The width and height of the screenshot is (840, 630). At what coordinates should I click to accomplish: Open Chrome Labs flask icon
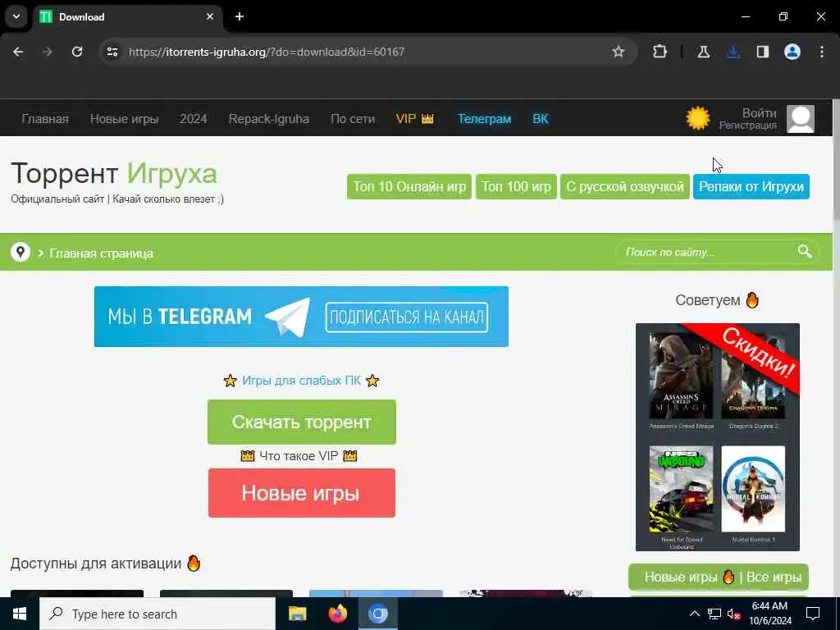(703, 52)
